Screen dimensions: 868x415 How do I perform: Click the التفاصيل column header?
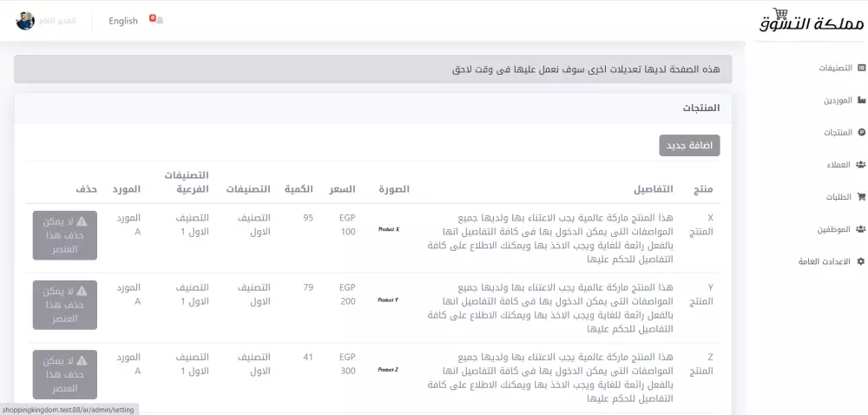click(x=654, y=189)
